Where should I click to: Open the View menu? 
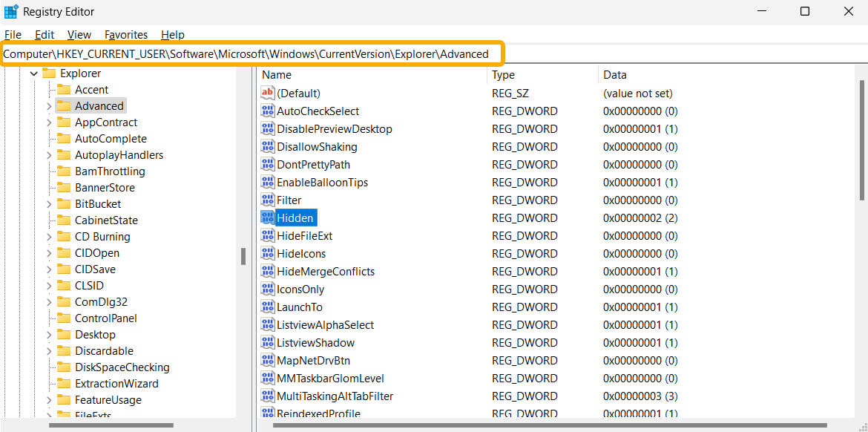[x=79, y=34]
